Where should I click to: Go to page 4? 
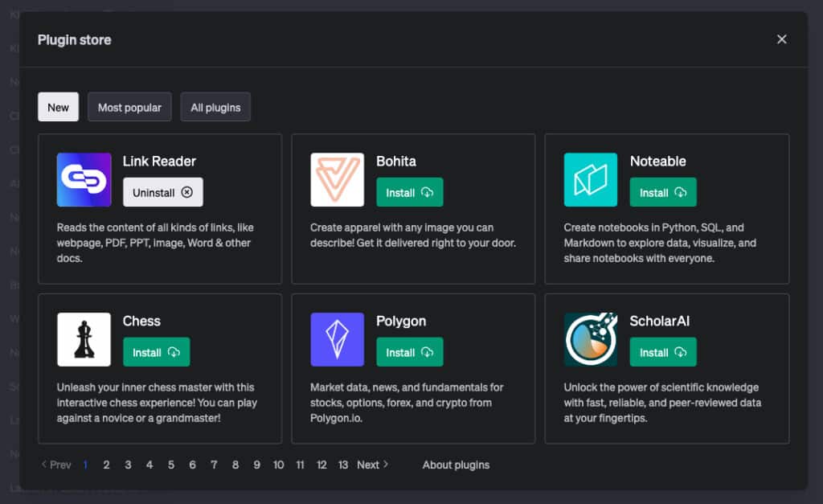tap(149, 465)
